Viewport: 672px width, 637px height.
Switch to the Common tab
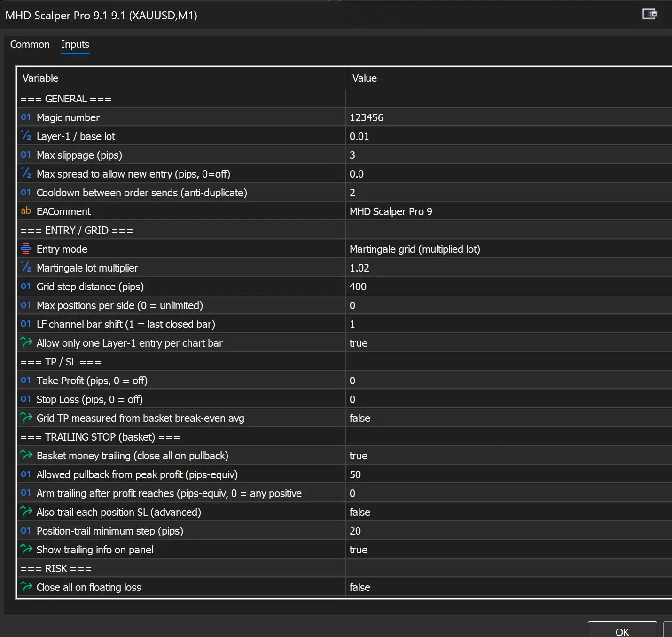tap(30, 44)
